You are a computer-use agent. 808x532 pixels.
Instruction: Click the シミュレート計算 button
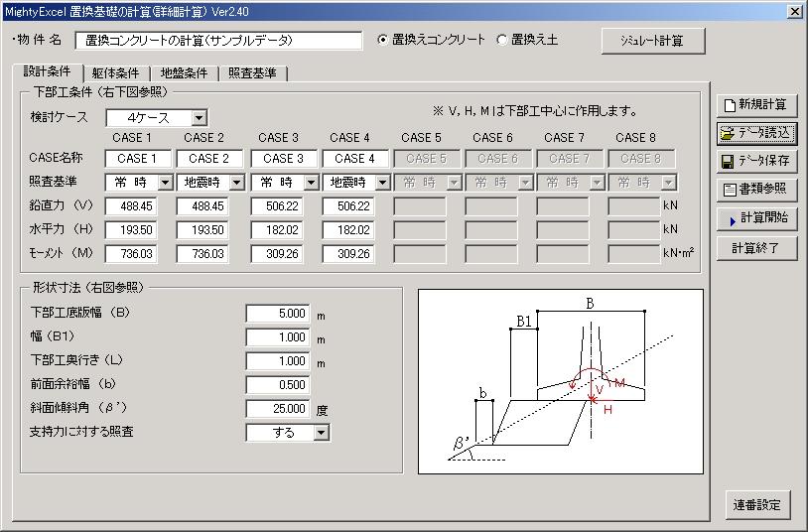tap(653, 41)
